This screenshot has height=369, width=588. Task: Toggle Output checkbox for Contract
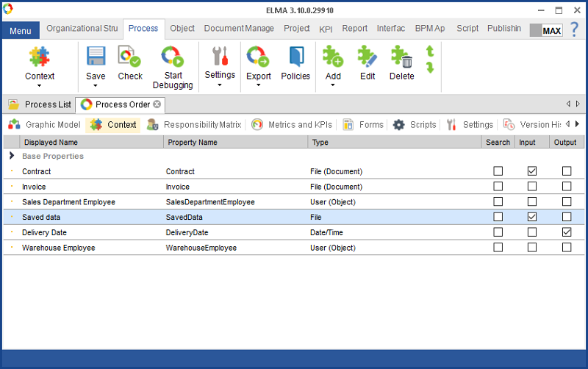[567, 171]
